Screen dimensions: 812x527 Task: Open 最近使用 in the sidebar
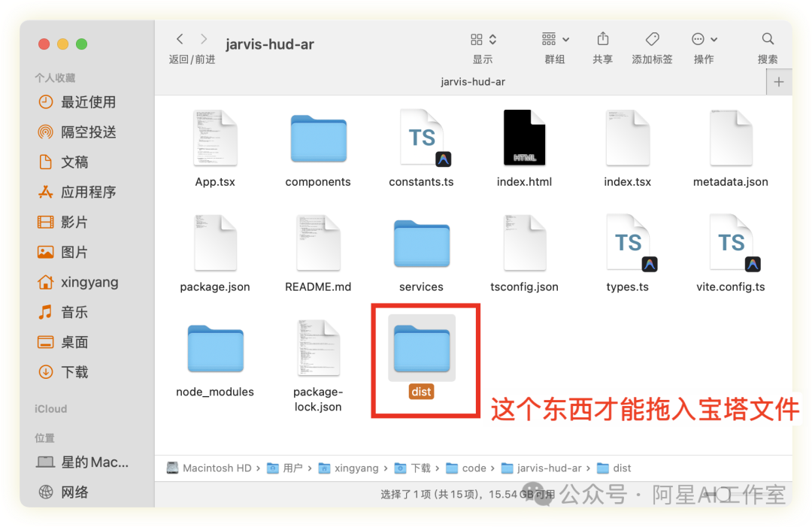(77, 102)
